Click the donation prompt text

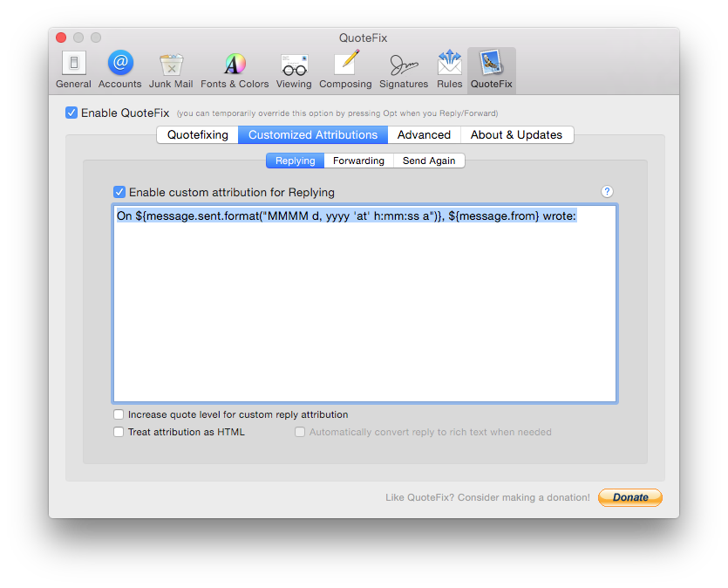pyautogui.click(x=487, y=497)
